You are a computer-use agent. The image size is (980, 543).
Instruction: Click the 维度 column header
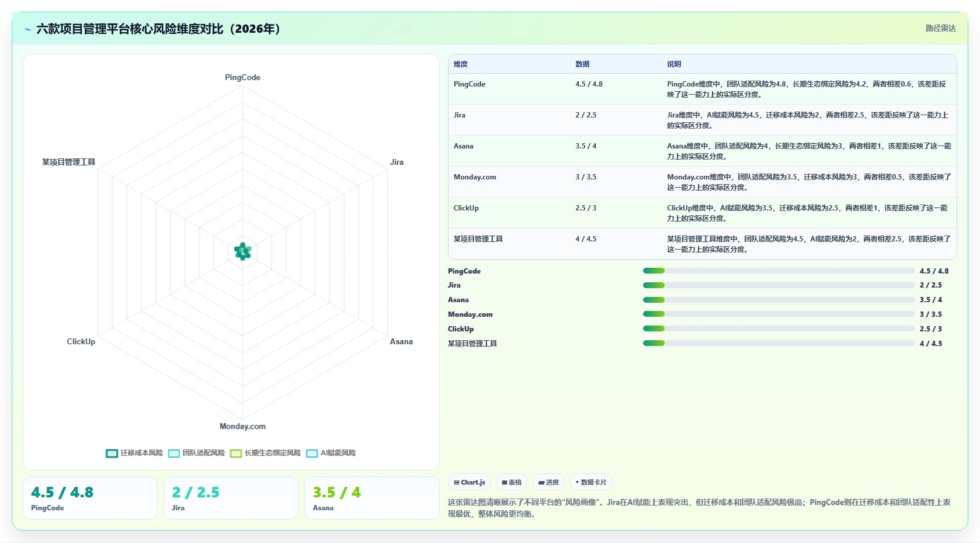(x=461, y=64)
